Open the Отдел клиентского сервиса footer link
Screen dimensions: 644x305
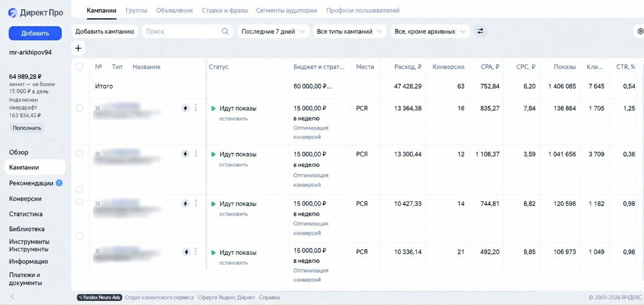pyautogui.click(x=159, y=297)
